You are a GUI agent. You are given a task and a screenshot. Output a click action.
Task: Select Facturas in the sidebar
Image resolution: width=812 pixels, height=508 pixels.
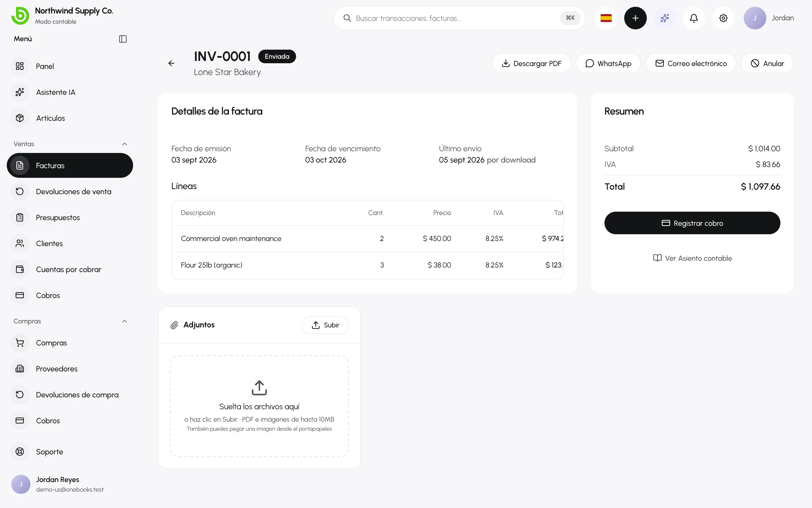click(70, 165)
